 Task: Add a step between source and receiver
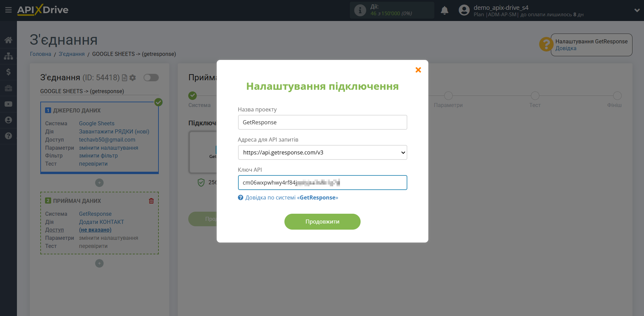pos(99,183)
